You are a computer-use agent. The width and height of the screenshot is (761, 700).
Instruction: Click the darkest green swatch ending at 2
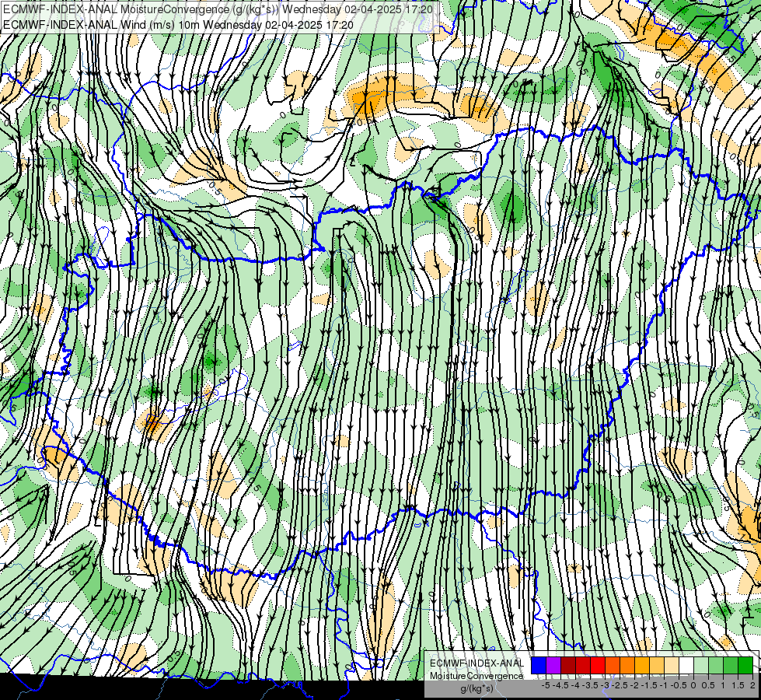745,666
